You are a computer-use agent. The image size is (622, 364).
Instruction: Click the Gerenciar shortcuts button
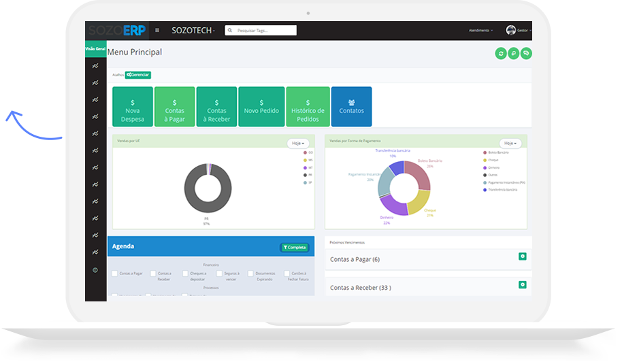[x=138, y=75]
